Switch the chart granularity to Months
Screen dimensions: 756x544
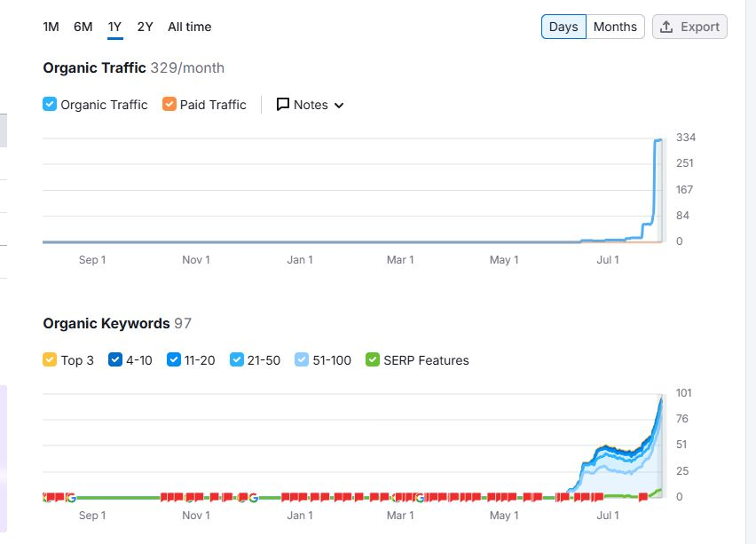click(x=615, y=27)
